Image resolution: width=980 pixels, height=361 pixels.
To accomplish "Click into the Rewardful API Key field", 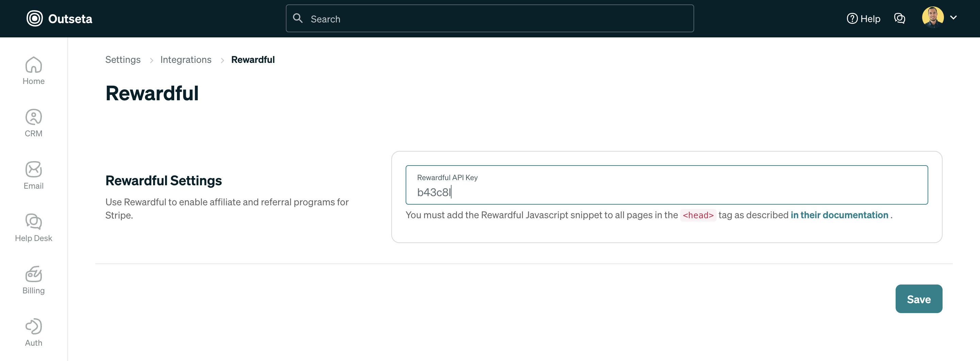I will tap(667, 185).
